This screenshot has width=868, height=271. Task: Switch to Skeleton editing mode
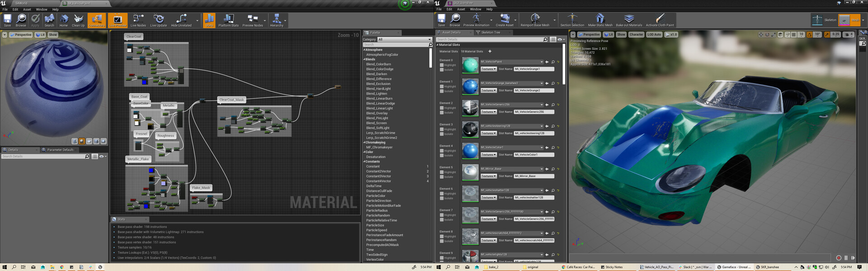(x=824, y=20)
